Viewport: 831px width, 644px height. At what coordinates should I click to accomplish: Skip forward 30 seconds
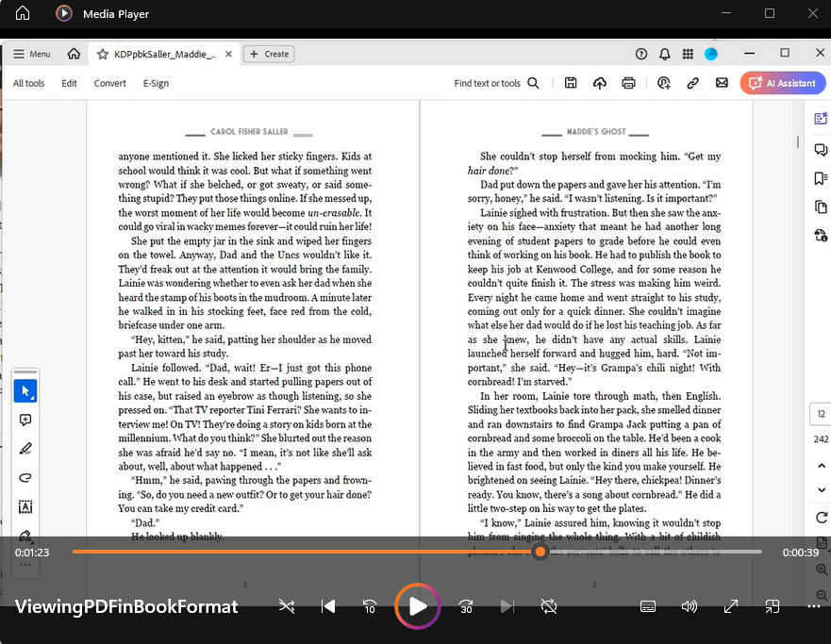pos(466,606)
